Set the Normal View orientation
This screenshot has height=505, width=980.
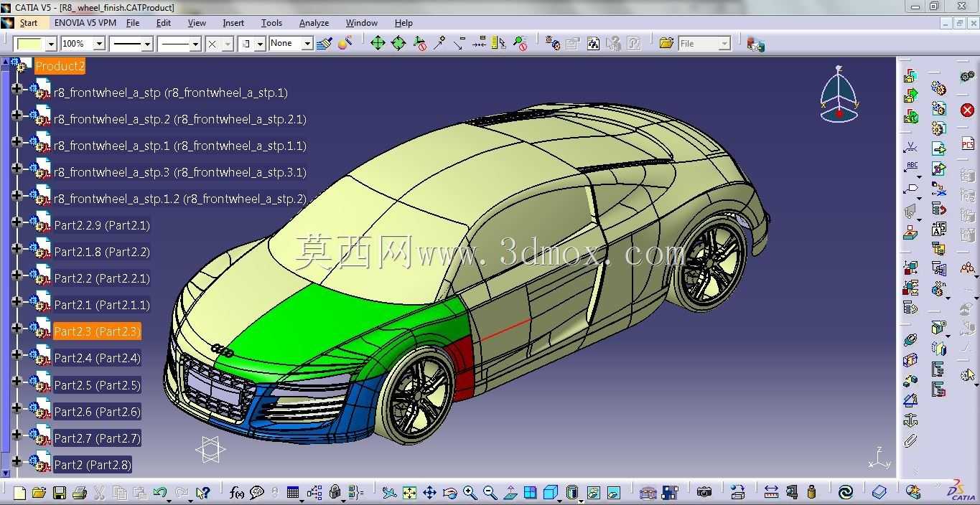510,493
